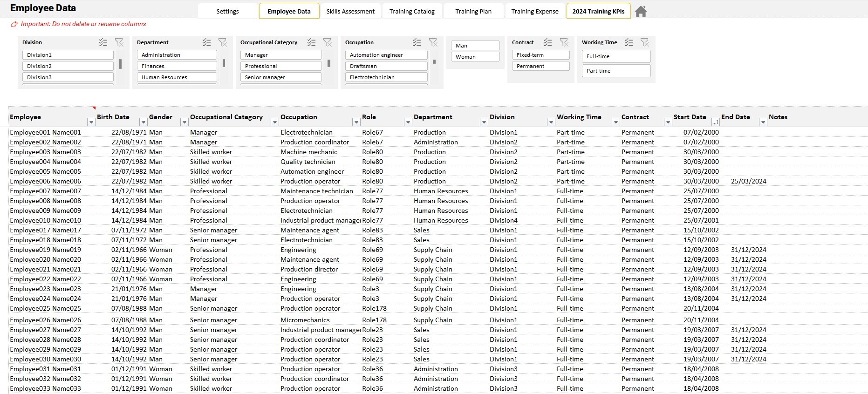Select Division4 cell for Employee010

[x=504, y=220]
